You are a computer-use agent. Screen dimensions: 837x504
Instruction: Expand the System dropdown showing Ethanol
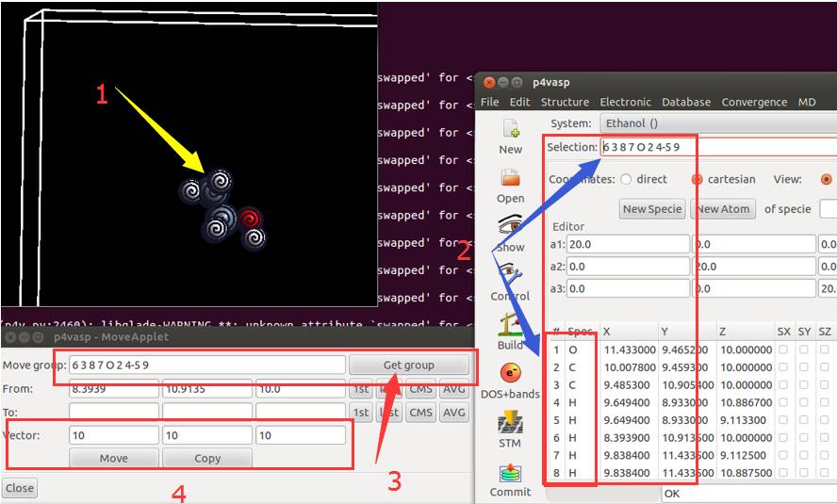tap(716, 123)
